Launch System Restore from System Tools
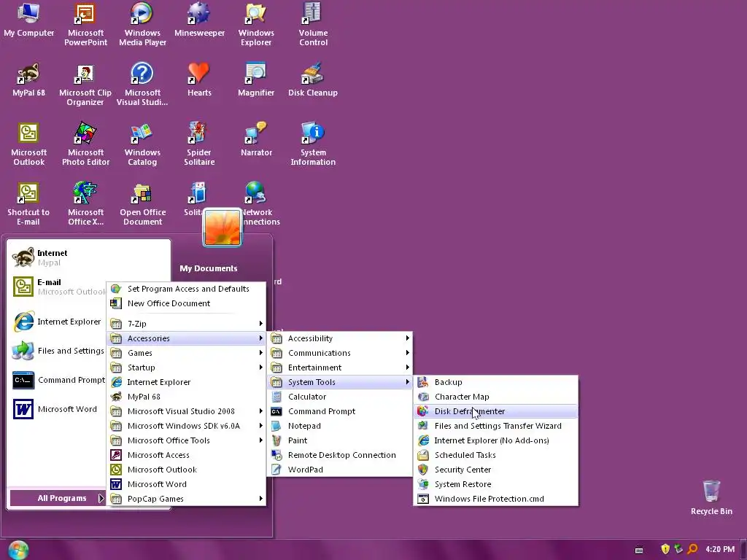The height and width of the screenshot is (560, 747). [x=496, y=484]
